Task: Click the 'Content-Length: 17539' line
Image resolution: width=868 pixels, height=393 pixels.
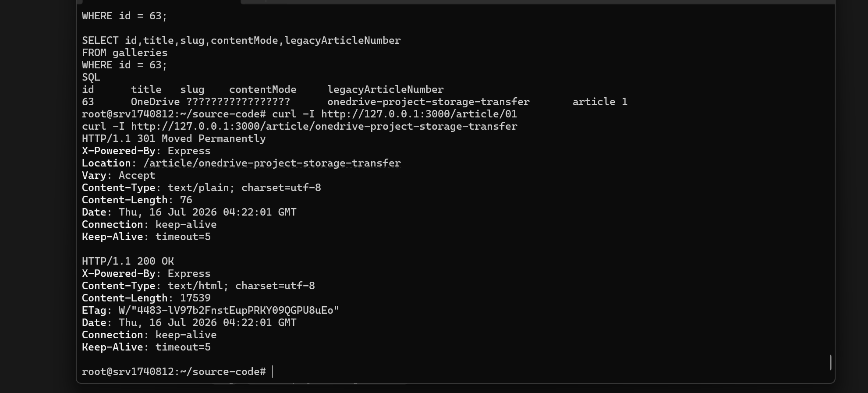Action: coord(146,298)
